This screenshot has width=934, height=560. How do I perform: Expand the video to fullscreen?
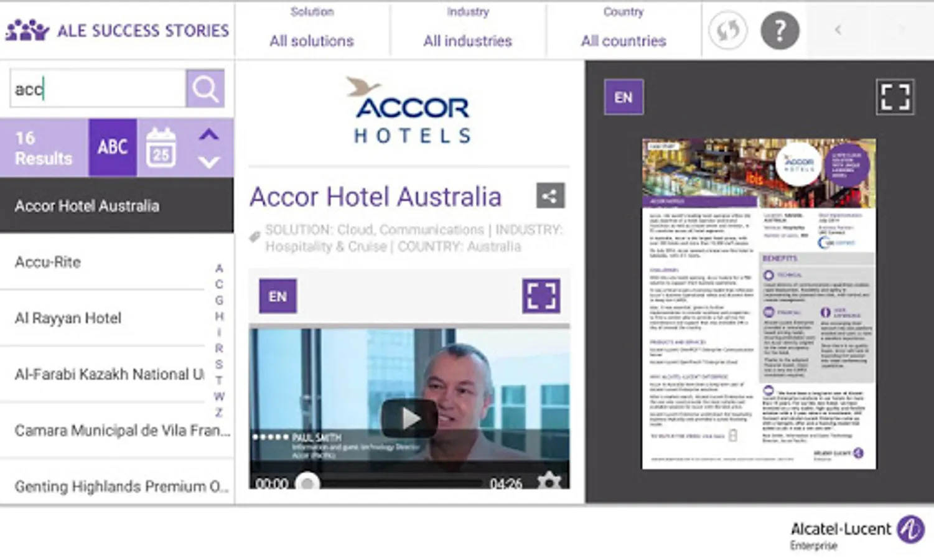pyautogui.click(x=541, y=296)
